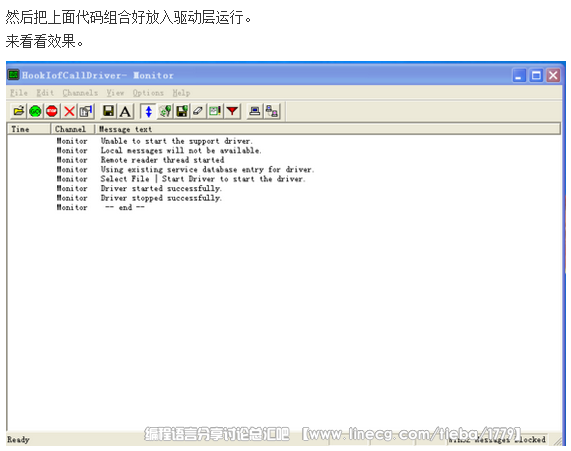Click the floppy disk with tree icon
This screenshot has height=451, width=571.
pyautogui.click(x=182, y=111)
